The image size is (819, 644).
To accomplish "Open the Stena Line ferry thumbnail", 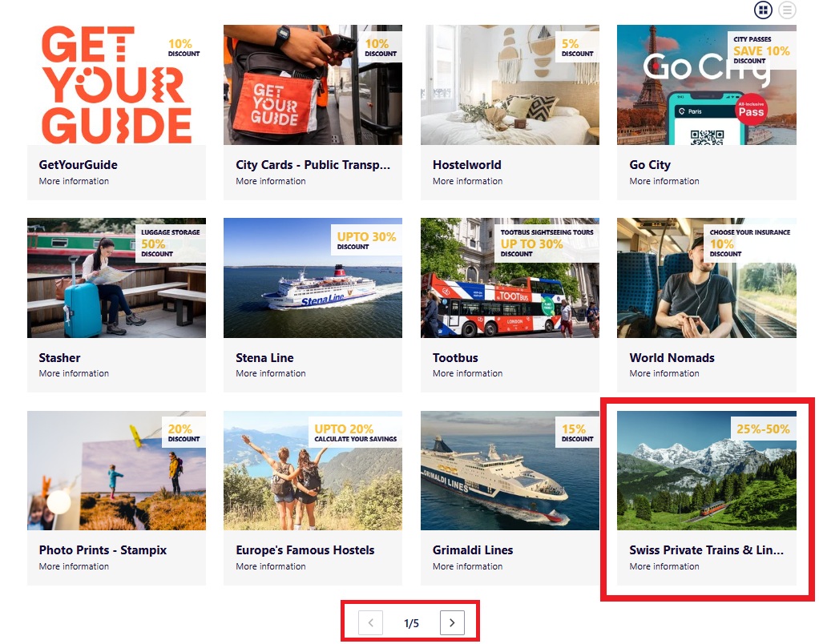I will point(313,278).
